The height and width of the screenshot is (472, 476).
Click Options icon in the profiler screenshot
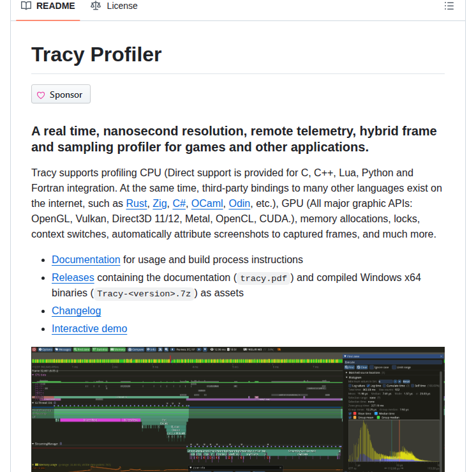click(x=45, y=349)
